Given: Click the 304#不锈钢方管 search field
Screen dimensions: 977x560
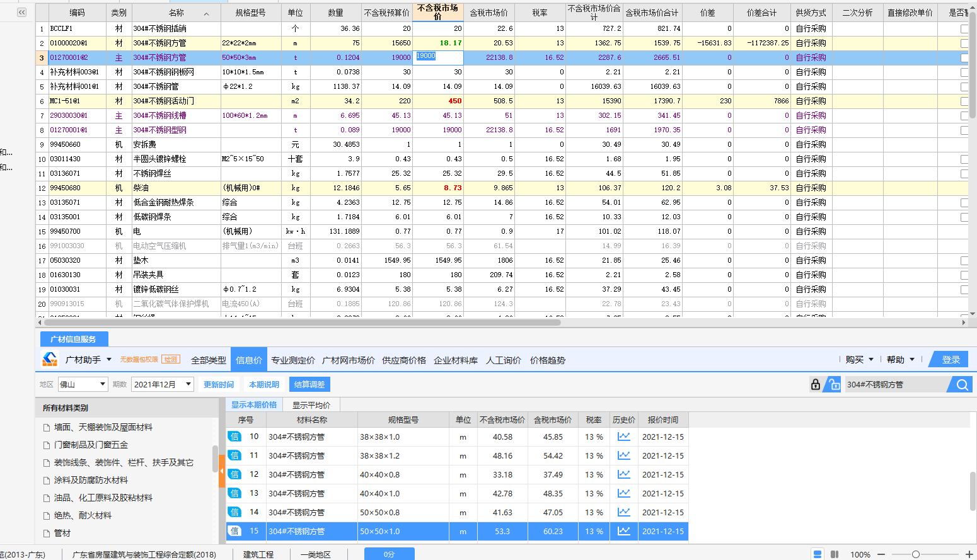Looking at the screenshot, I should pyautogui.click(x=896, y=384).
